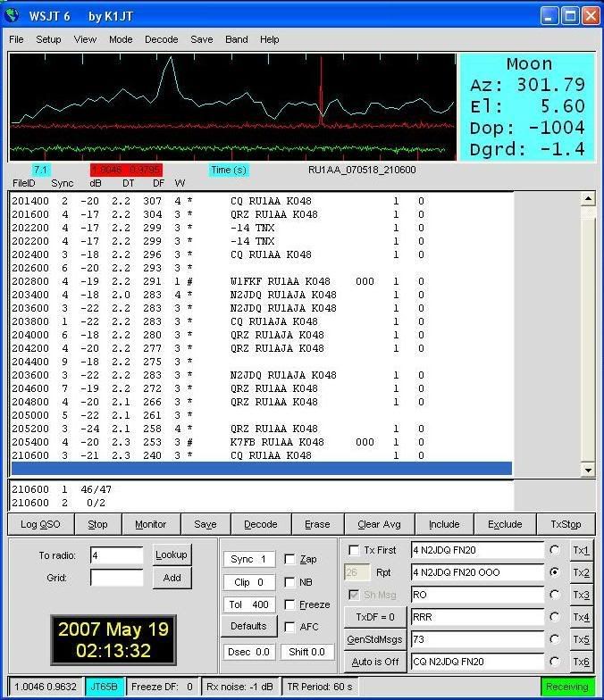The image size is (604, 700).
Task: Click the Grid input field
Action: pyautogui.click(x=116, y=577)
